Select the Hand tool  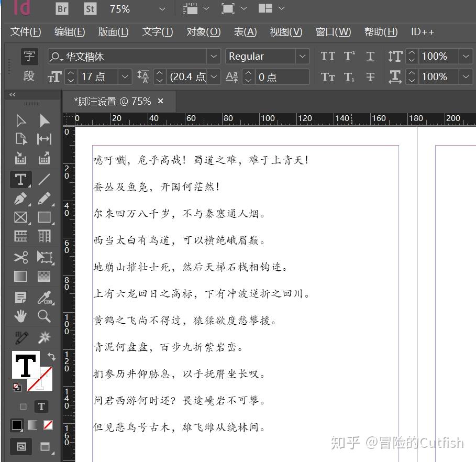[x=20, y=315]
